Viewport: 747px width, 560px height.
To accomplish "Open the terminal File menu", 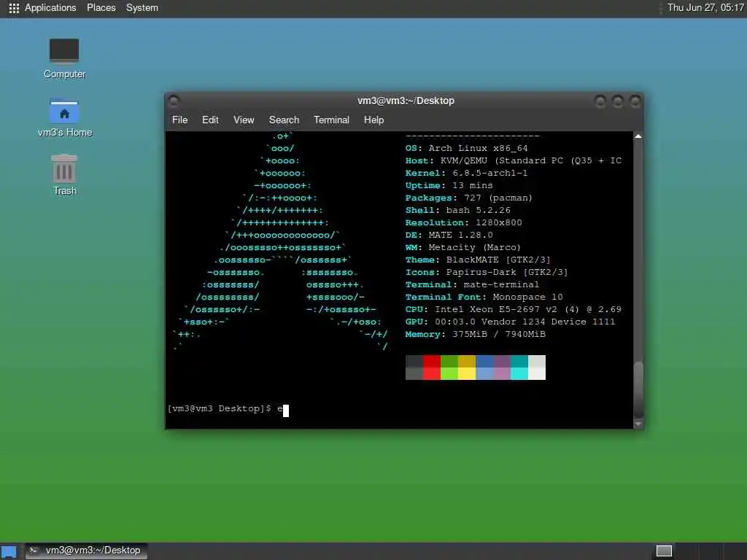I will pos(179,120).
